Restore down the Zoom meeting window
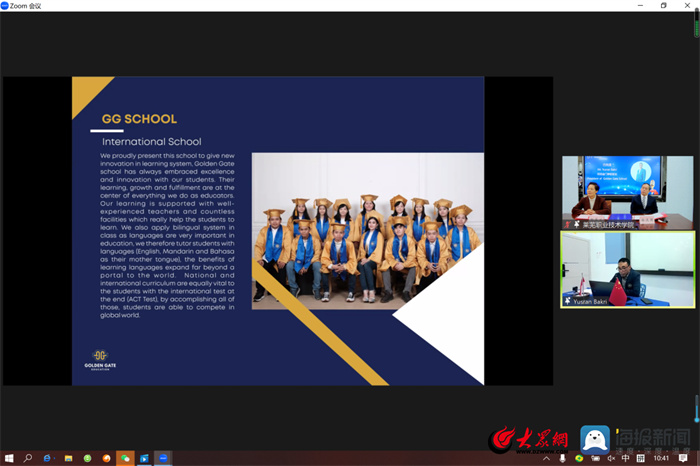Image resolution: width=700 pixels, height=466 pixels. point(663,5)
